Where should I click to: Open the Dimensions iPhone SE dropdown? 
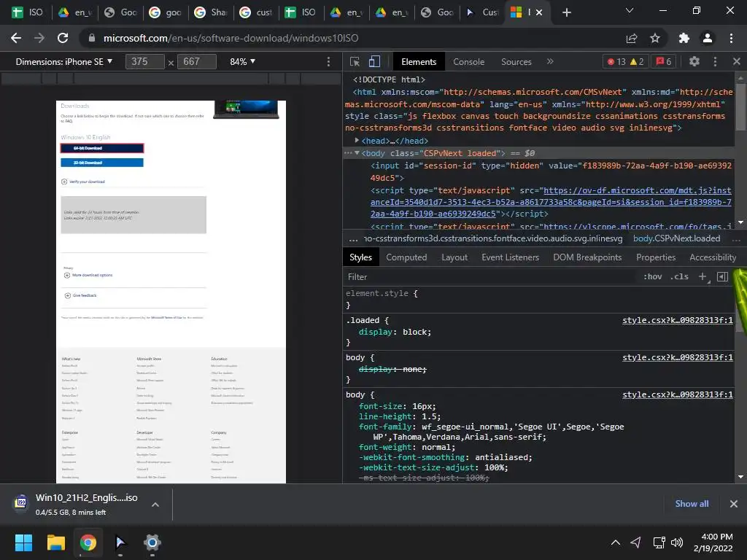tap(64, 62)
